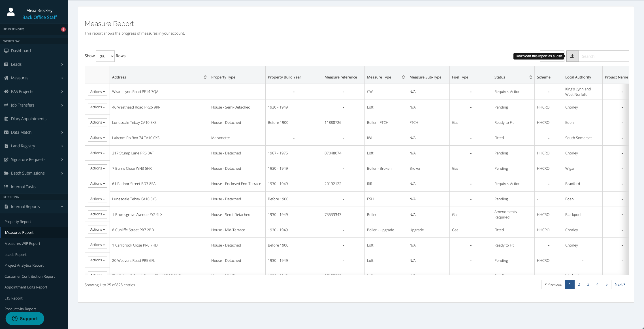Click the Support help button
This screenshot has width=644, height=329.
25,319
